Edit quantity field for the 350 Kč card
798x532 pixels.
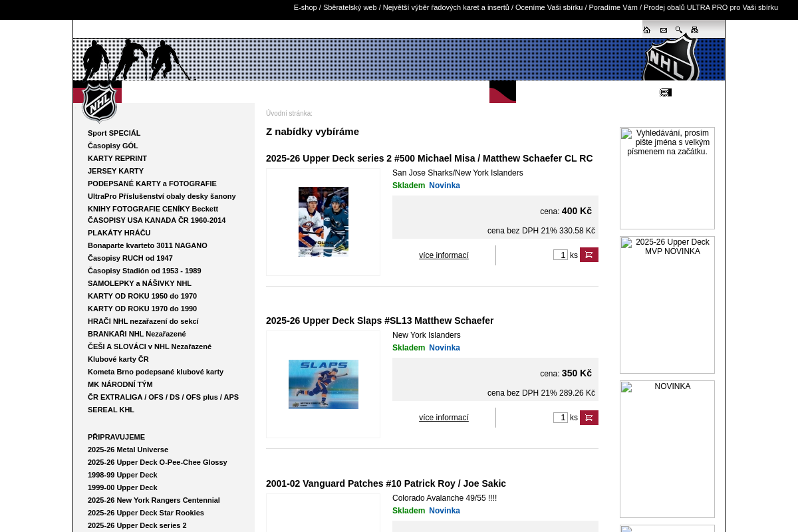pyautogui.click(x=561, y=418)
